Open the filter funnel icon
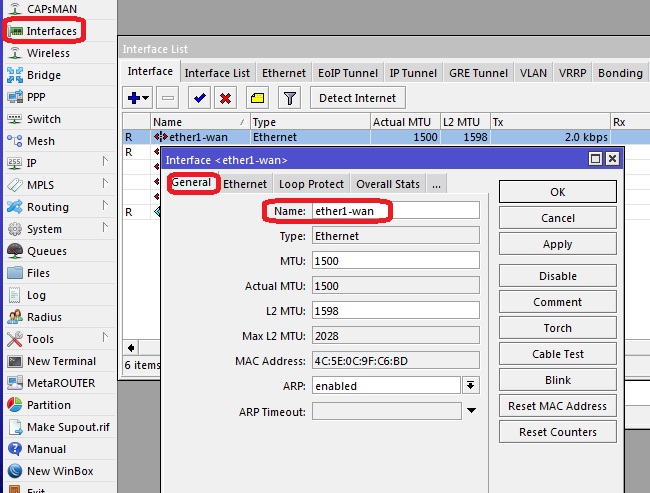This screenshot has width=650, height=493. click(289, 98)
